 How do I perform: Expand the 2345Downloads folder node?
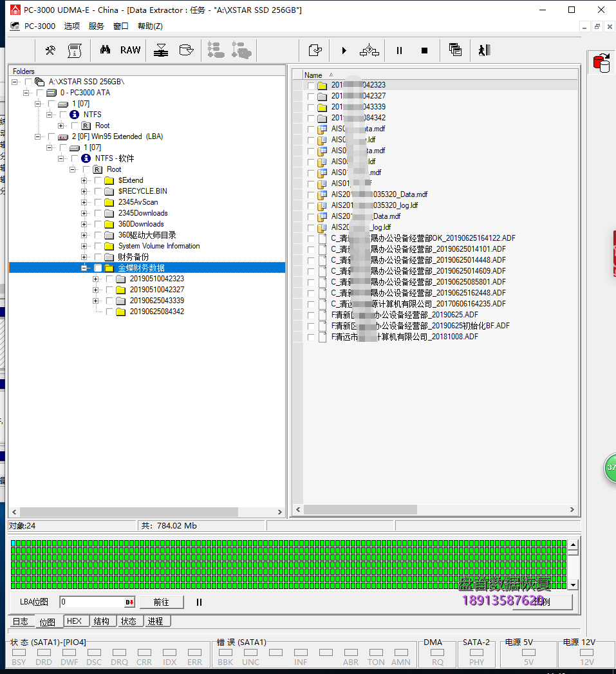point(84,213)
